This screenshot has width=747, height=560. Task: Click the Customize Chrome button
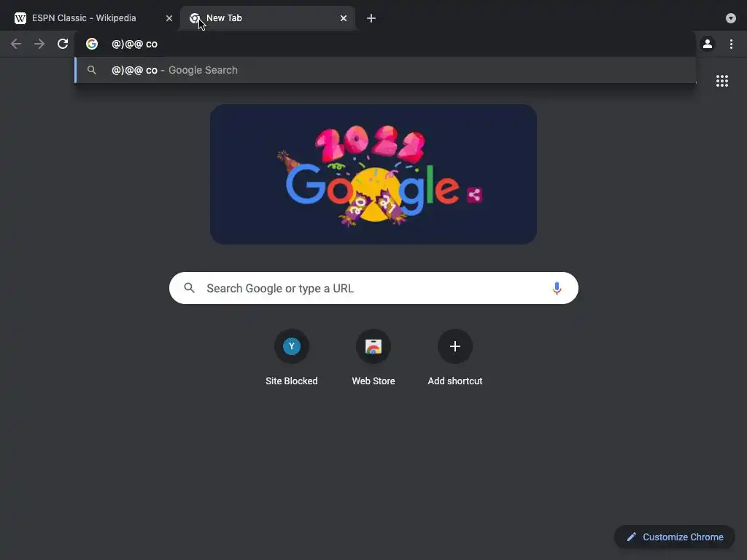coord(675,537)
